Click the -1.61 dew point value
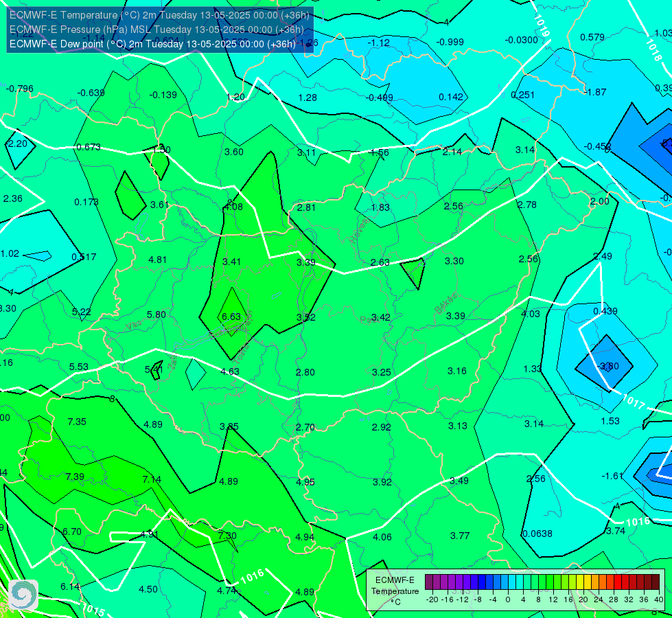This screenshot has height=618, width=672. [x=612, y=476]
